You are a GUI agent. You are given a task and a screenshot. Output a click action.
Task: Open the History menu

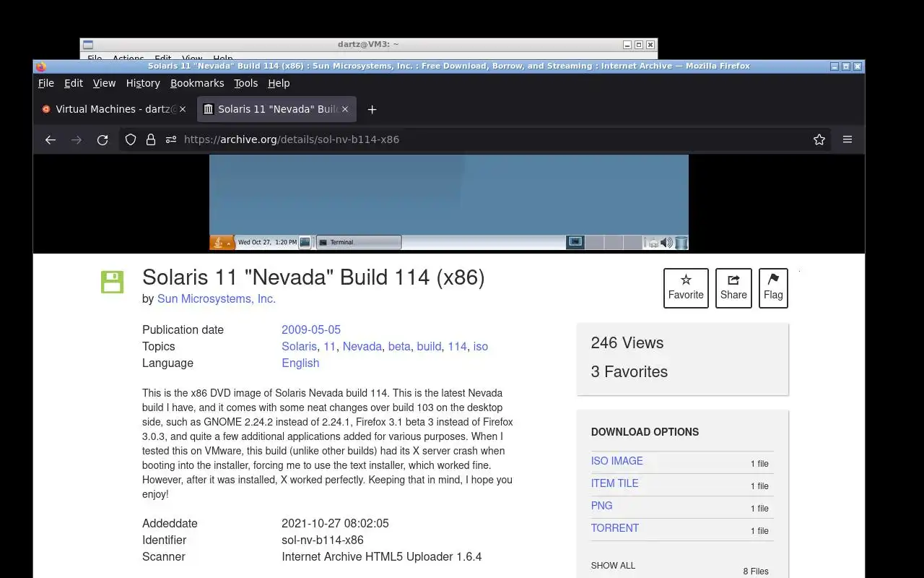click(143, 83)
